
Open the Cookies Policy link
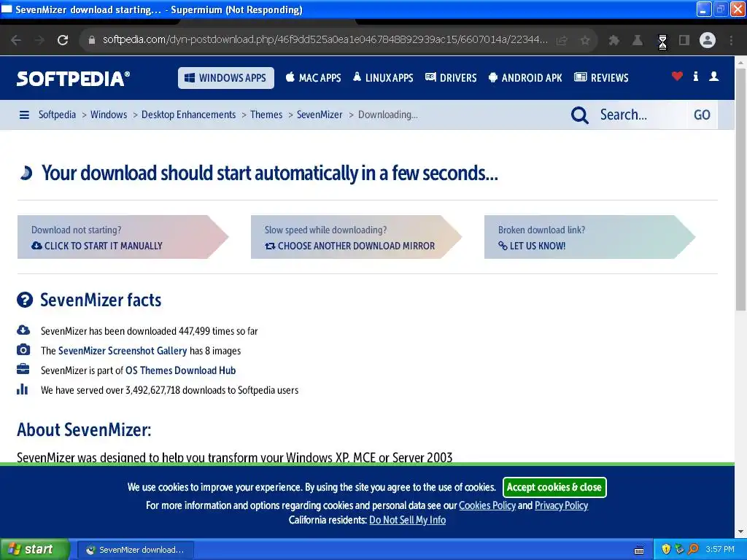487,505
